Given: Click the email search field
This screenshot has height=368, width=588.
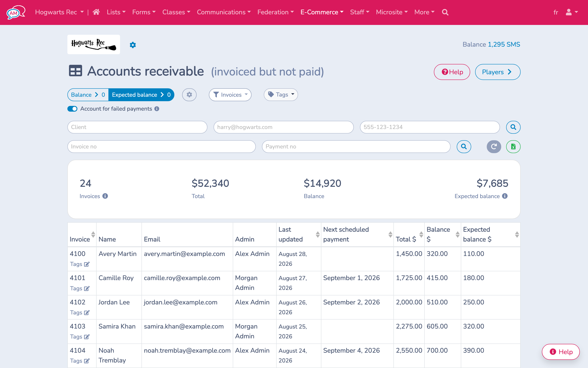Looking at the screenshot, I should tap(284, 127).
